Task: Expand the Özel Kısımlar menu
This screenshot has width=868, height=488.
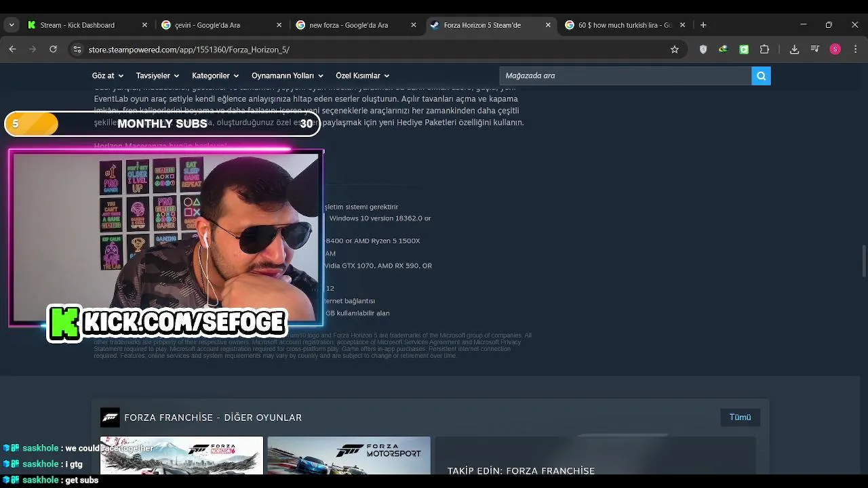Action: coord(362,76)
